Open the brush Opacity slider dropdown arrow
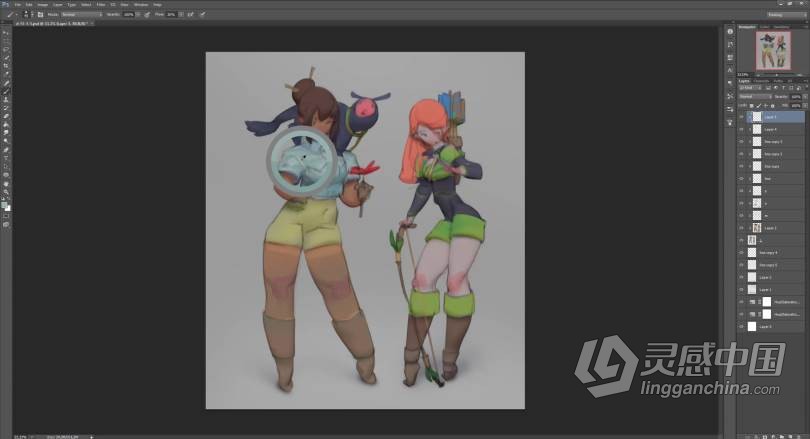Image resolution: width=810 pixels, height=439 pixels. 138,14
